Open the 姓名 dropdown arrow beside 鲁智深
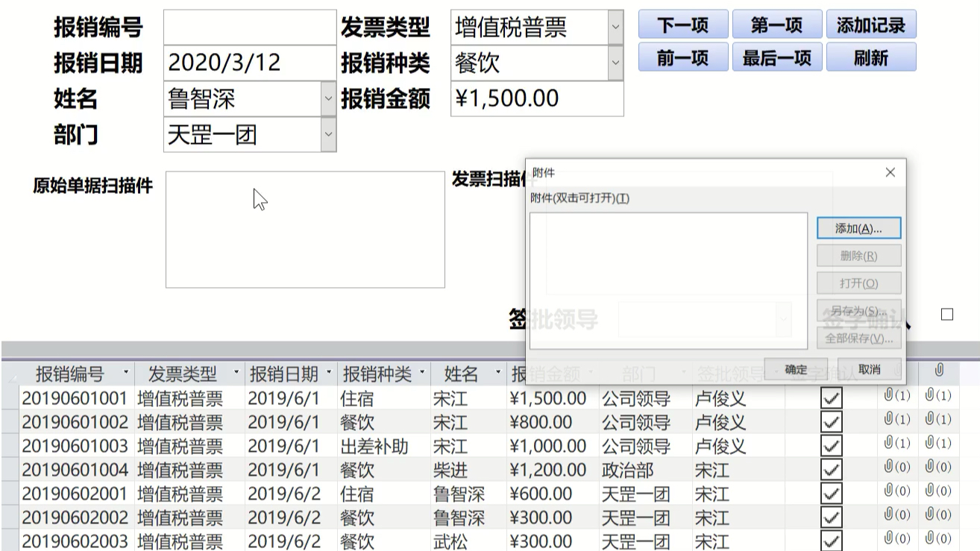 pyautogui.click(x=328, y=98)
